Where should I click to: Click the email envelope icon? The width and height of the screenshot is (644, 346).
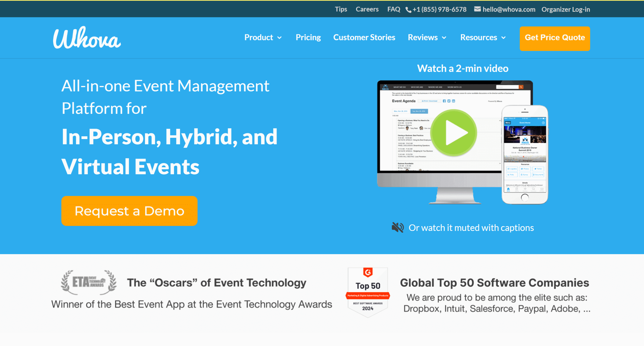pos(477,9)
